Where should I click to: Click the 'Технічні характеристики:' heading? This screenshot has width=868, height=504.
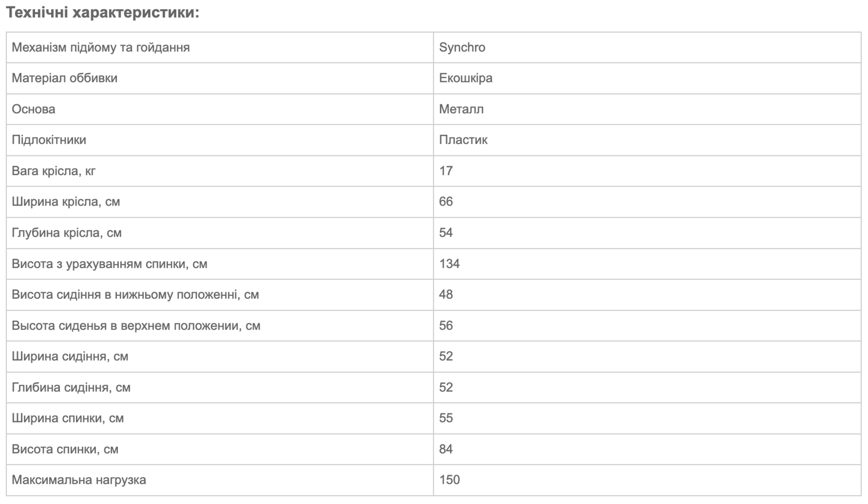102,13
